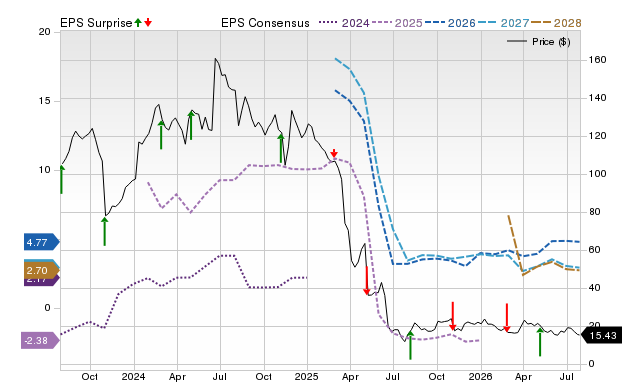Viewport: 640px width, 382px height.
Task: Click the Oct axis label left of 2024
Action: click(x=90, y=376)
